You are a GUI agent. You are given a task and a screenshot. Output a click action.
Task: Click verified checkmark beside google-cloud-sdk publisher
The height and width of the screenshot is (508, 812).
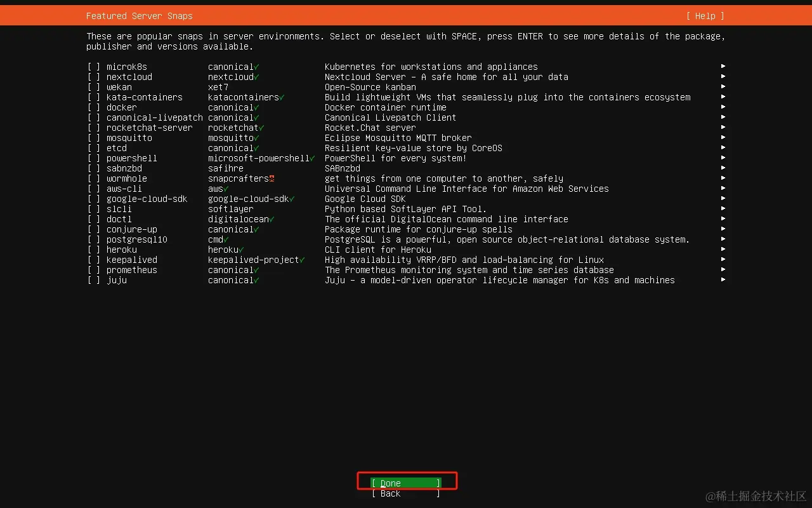click(292, 199)
